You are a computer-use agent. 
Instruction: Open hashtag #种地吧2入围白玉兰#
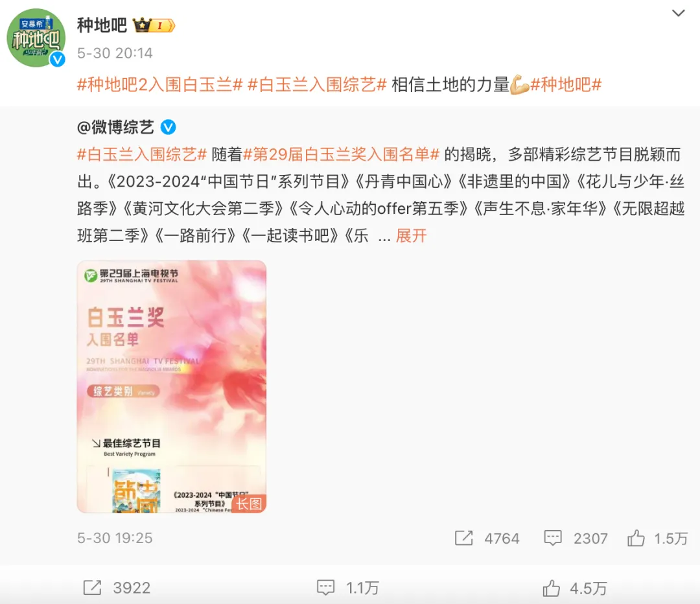pos(160,84)
